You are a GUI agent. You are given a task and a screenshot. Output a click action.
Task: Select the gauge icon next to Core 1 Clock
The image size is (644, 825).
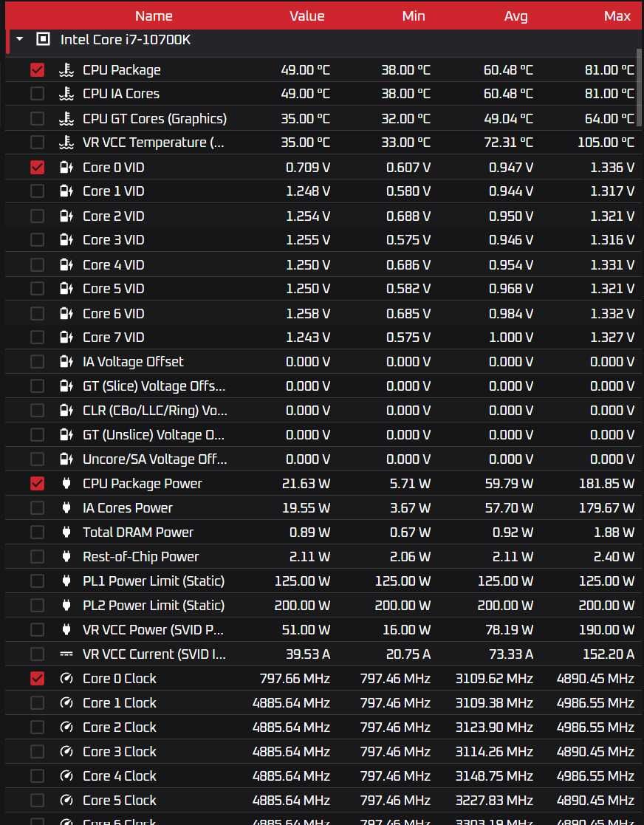66,702
